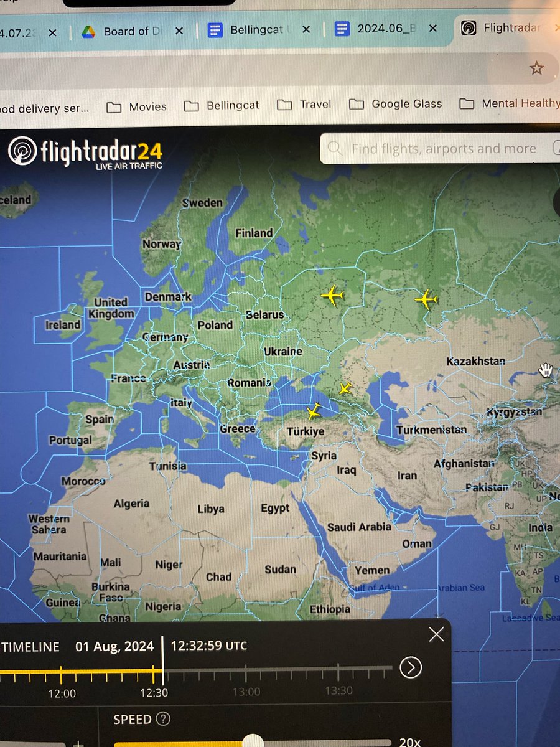The height and width of the screenshot is (747, 560).
Task: Click the Ukraine label on map
Action: tap(282, 352)
